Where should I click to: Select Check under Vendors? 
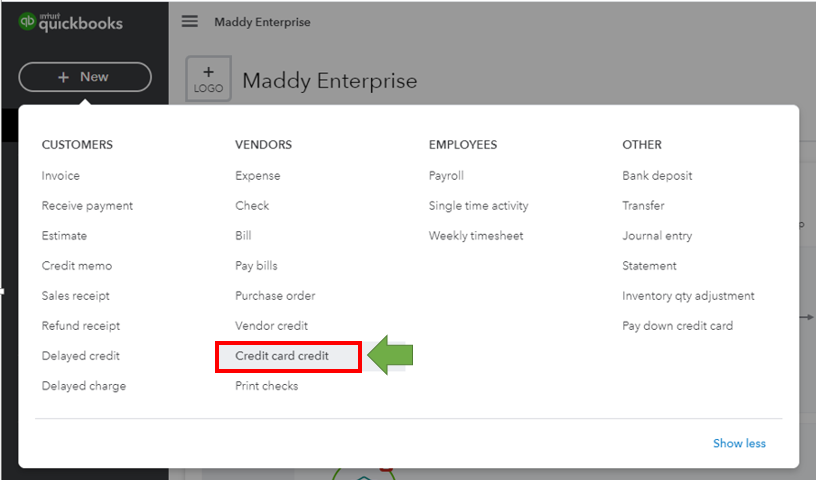252,206
